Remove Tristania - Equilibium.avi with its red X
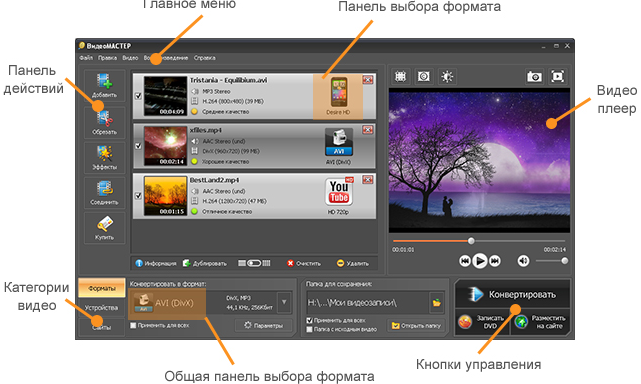The height and width of the screenshot is (384, 641). pyautogui.click(x=368, y=80)
